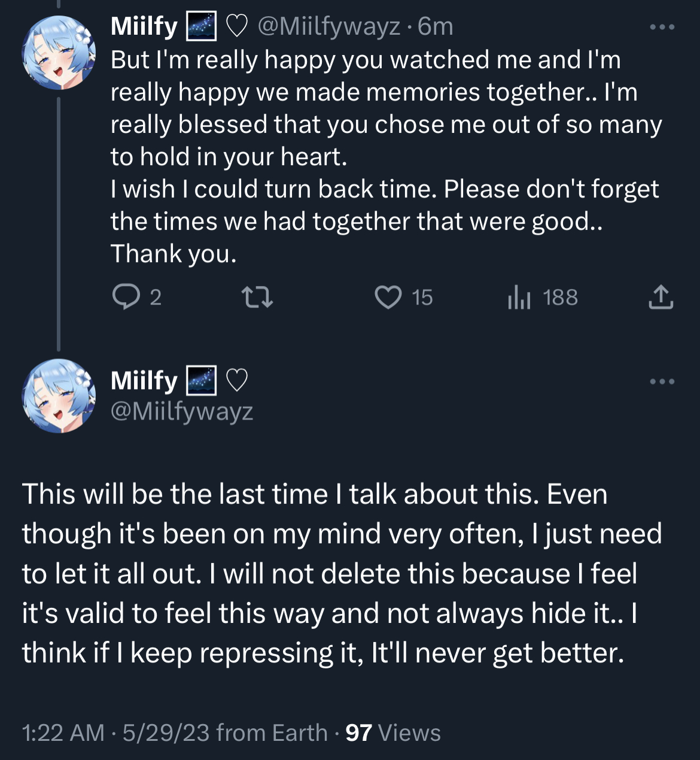The image size is (700, 760).
Task: Open Miilfy display name in first tweet
Action: tap(144, 26)
